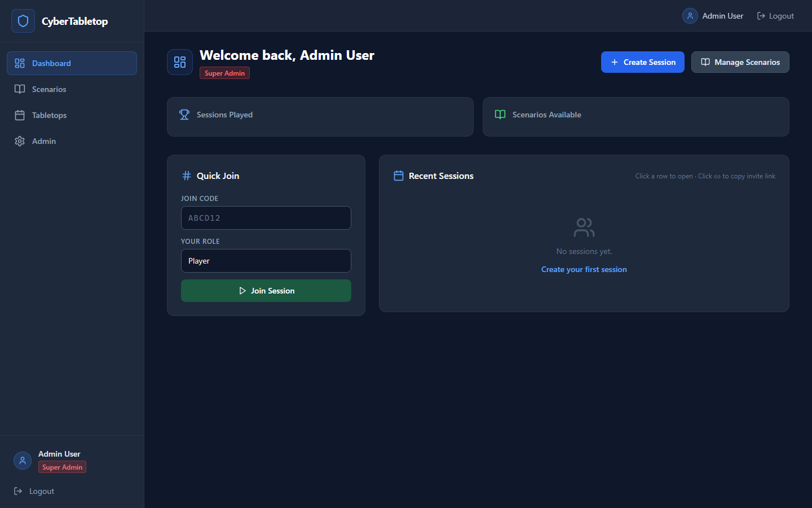Click the Scenarios Available book icon

(500, 115)
